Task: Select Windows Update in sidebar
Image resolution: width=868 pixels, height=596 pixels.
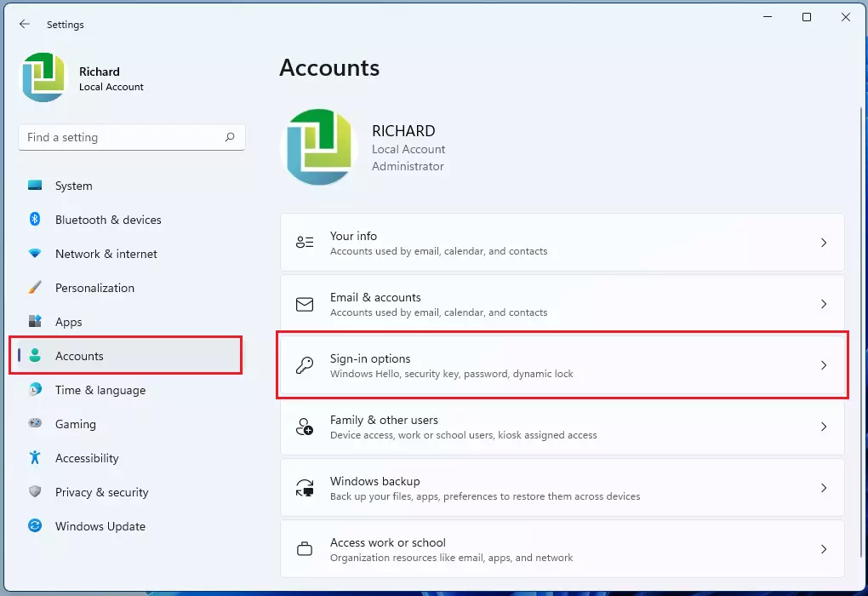Action: point(131,526)
